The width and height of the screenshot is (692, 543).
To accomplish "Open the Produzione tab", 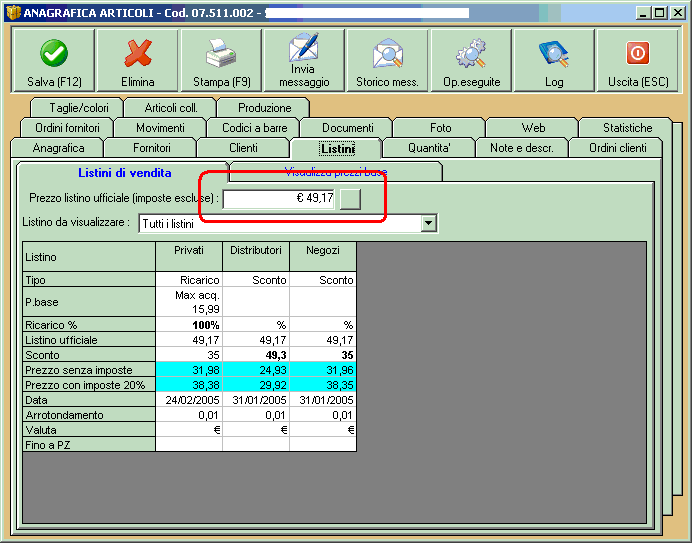I will (264, 108).
